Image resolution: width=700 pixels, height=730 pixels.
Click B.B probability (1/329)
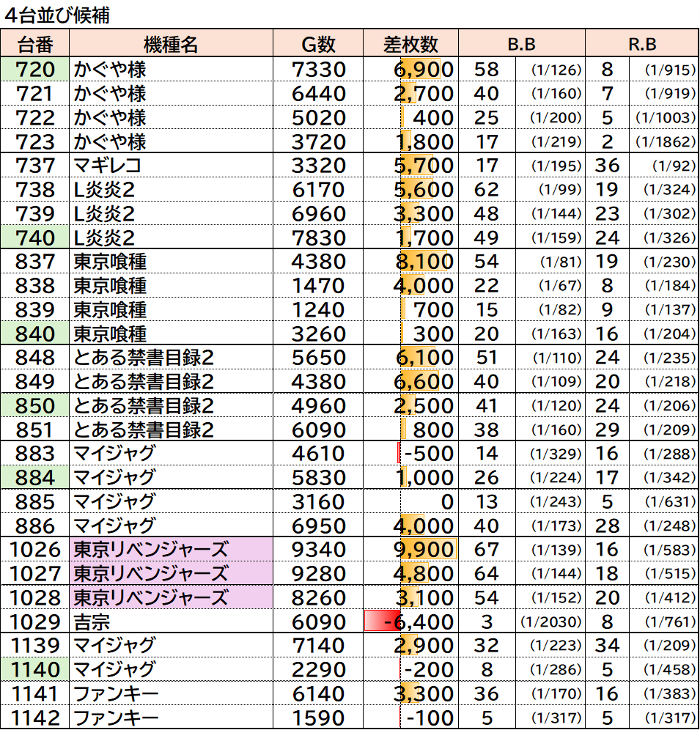(556, 454)
